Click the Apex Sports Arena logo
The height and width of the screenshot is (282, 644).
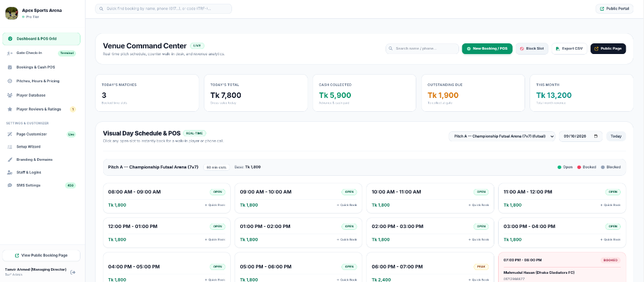pyautogui.click(x=11, y=13)
